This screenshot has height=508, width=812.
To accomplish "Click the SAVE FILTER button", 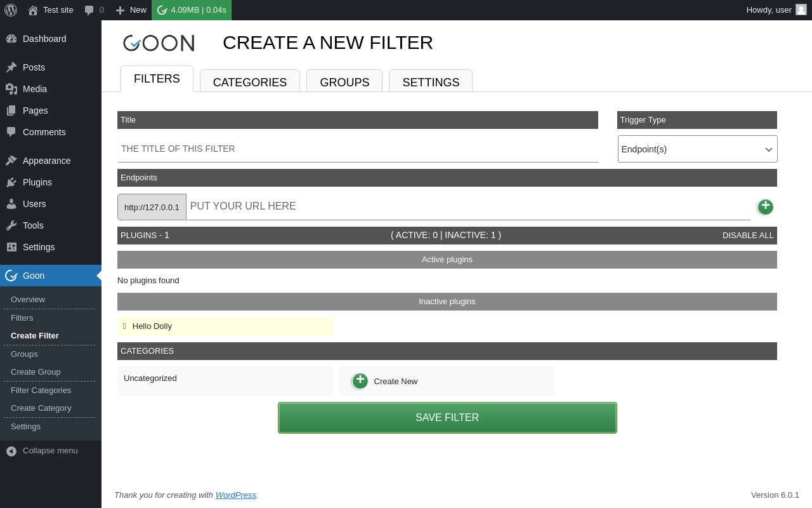I will click(447, 418).
